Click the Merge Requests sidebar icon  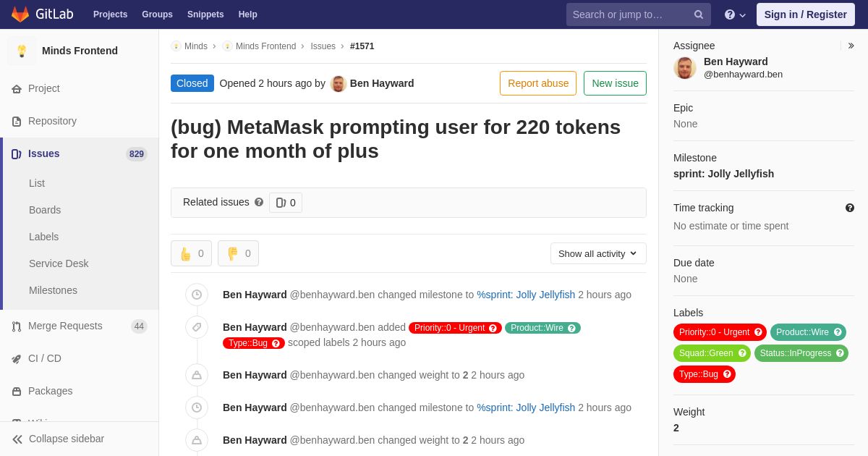click(x=17, y=326)
